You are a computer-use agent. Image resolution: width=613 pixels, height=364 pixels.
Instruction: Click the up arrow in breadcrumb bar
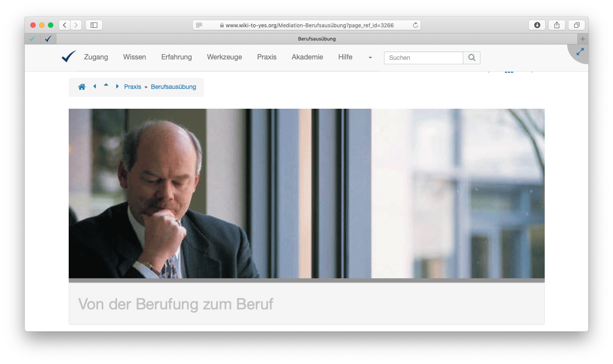point(106,85)
